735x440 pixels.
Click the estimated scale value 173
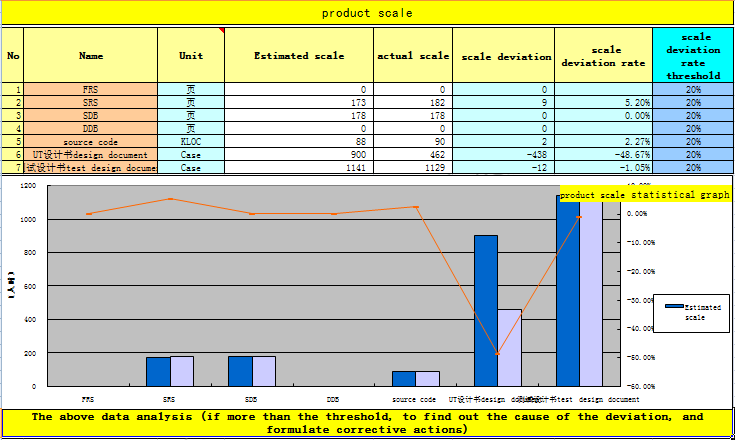299,103
